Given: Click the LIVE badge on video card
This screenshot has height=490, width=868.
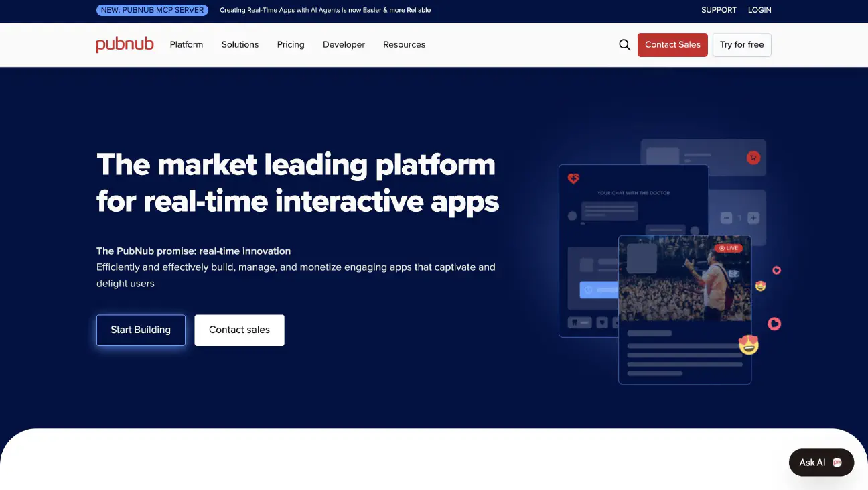Looking at the screenshot, I should pos(728,248).
